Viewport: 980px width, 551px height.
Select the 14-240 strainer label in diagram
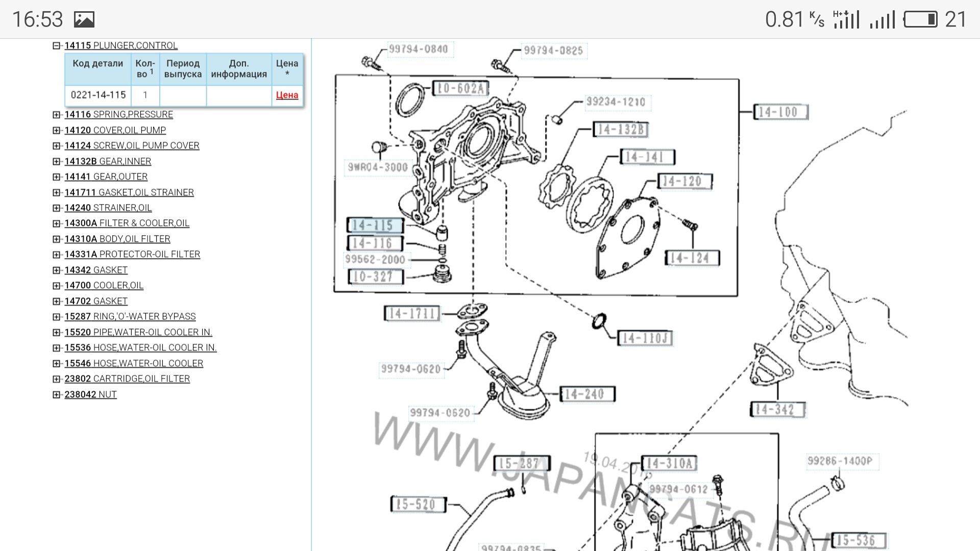click(587, 394)
